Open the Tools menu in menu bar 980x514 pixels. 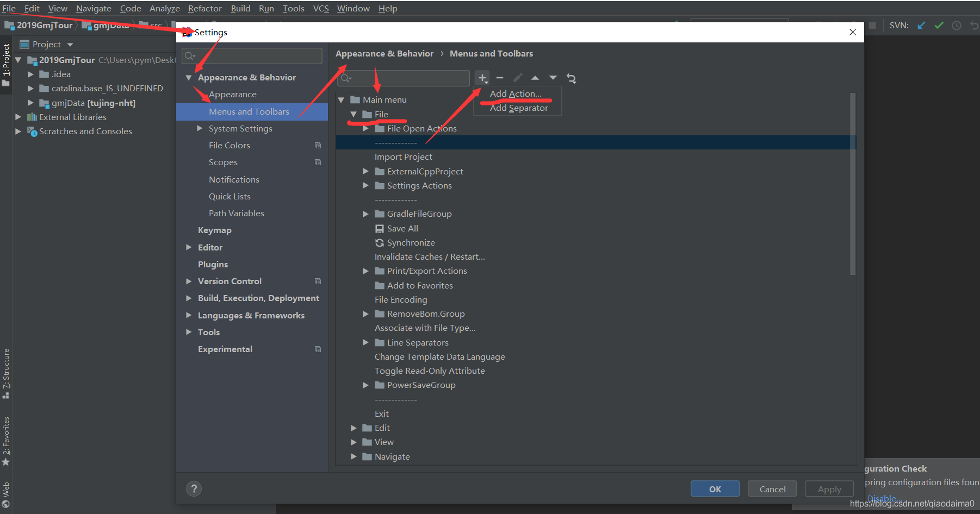[293, 8]
